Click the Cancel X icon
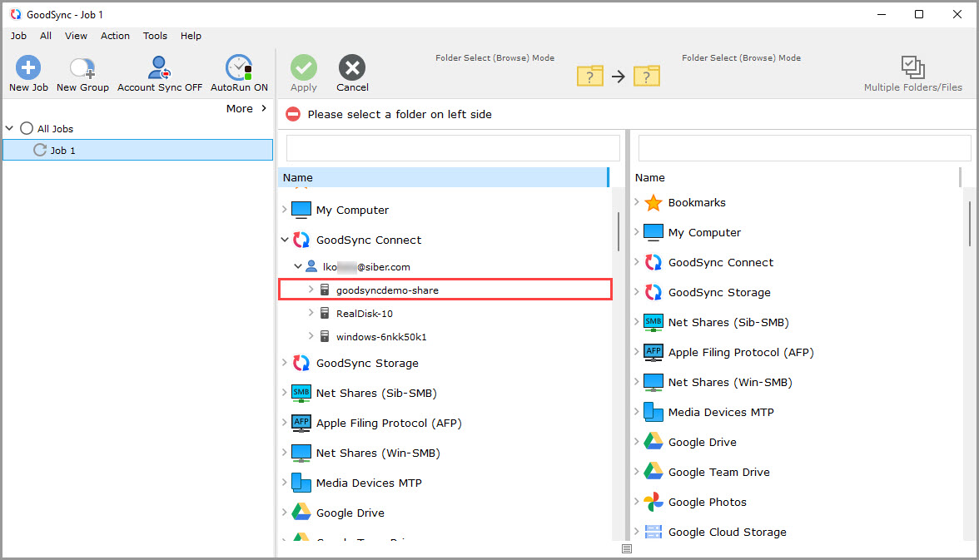 [352, 67]
